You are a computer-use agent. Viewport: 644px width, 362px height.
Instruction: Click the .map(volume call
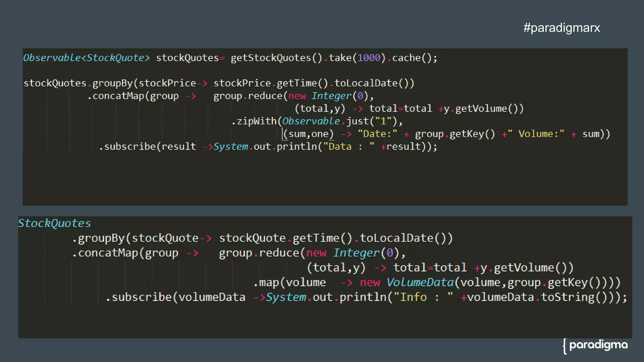[289, 282]
